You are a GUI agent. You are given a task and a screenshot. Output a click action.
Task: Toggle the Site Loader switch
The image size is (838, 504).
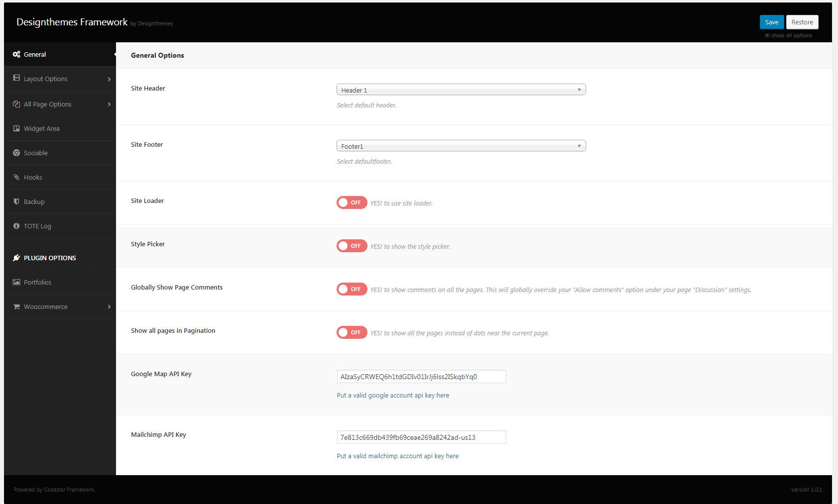(352, 202)
